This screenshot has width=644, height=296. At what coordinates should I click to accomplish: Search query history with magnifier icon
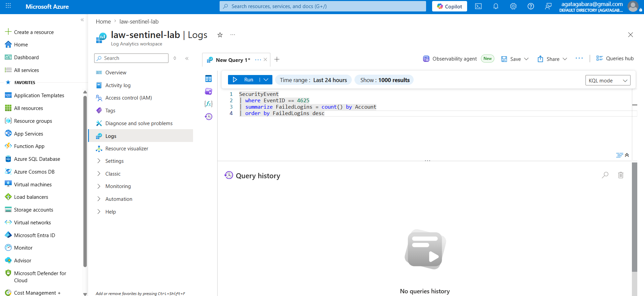click(605, 175)
